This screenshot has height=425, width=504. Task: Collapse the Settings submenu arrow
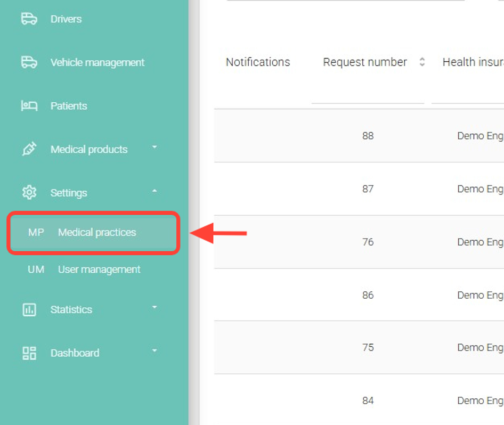pos(155,191)
